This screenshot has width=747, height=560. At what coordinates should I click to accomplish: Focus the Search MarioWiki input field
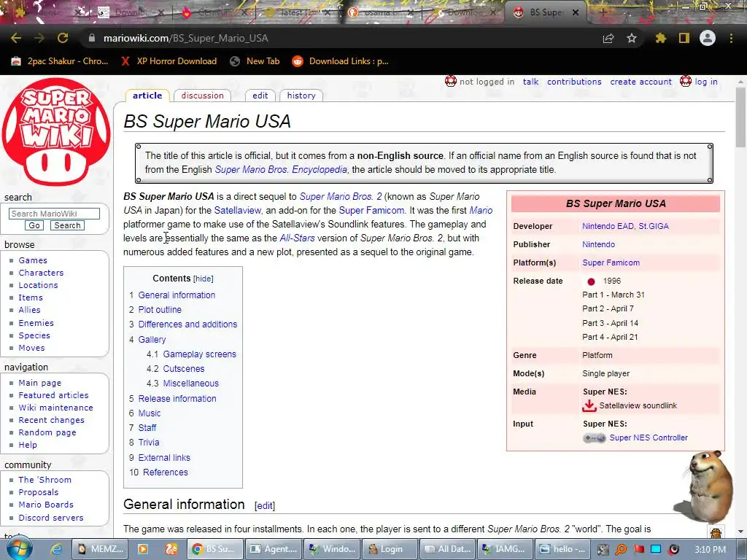point(54,214)
